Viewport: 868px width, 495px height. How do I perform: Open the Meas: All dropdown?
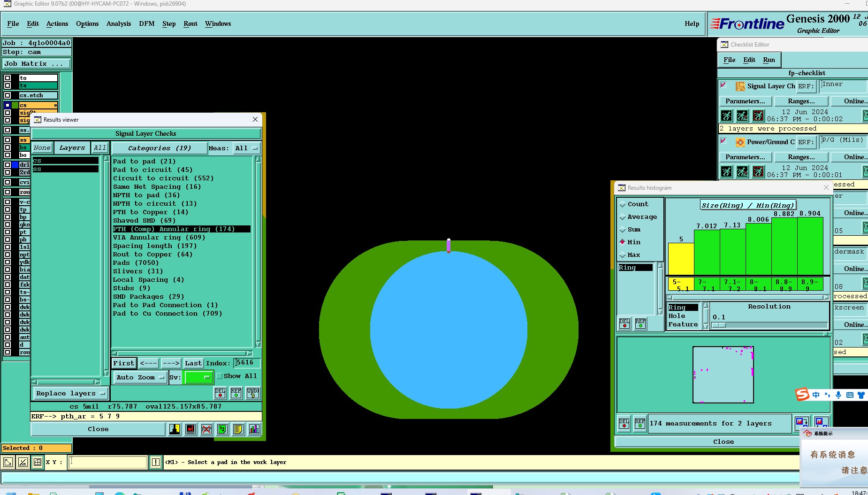coord(247,148)
